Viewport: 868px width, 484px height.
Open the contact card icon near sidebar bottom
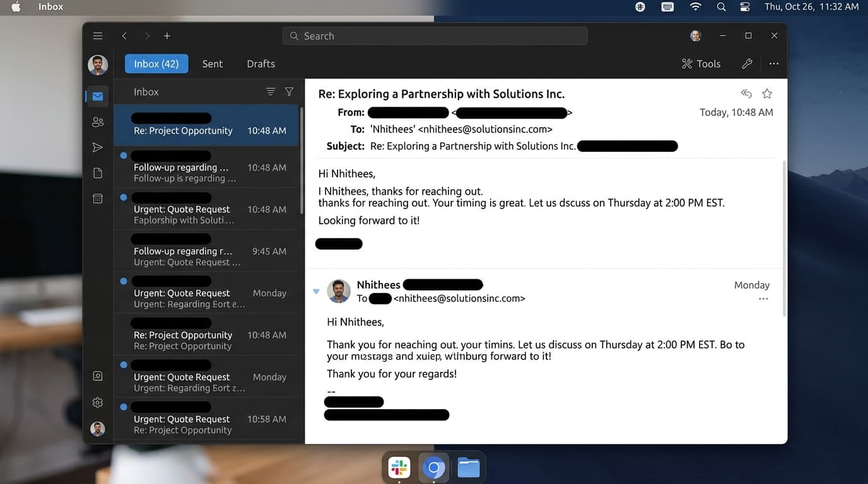pos(98,376)
